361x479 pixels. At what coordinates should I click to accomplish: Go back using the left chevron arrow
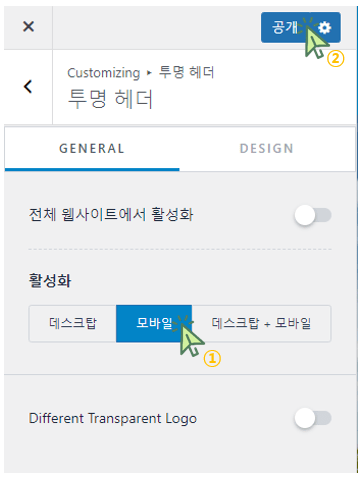point(28,87)
